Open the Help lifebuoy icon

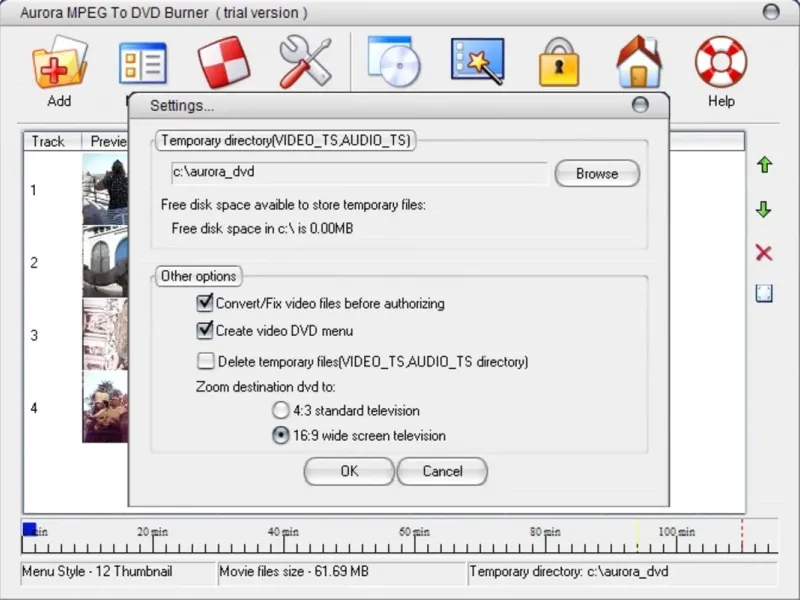click(x=721, y=61)
